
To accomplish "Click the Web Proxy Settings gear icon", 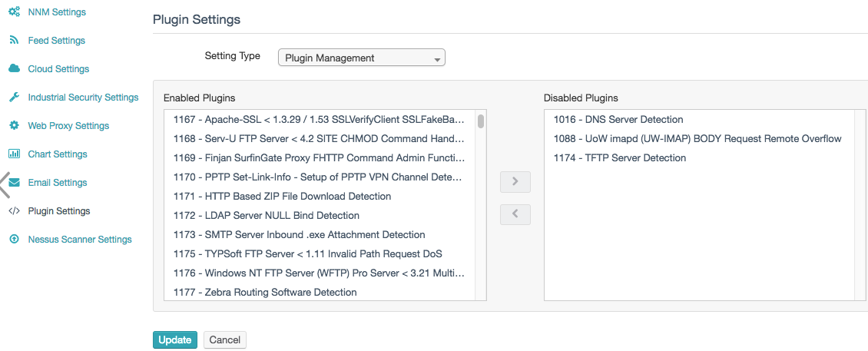I will pos(14,126).
